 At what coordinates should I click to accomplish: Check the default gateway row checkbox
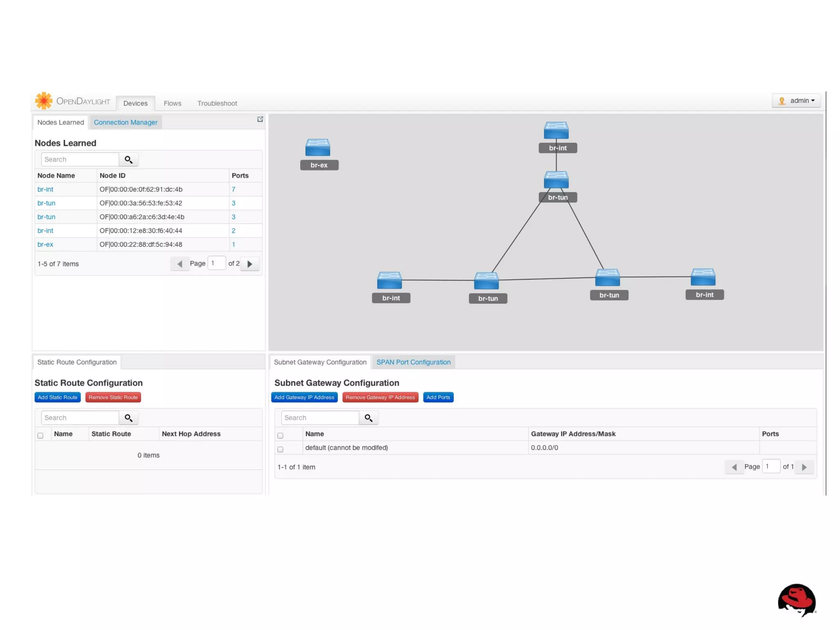click(280, 449)
